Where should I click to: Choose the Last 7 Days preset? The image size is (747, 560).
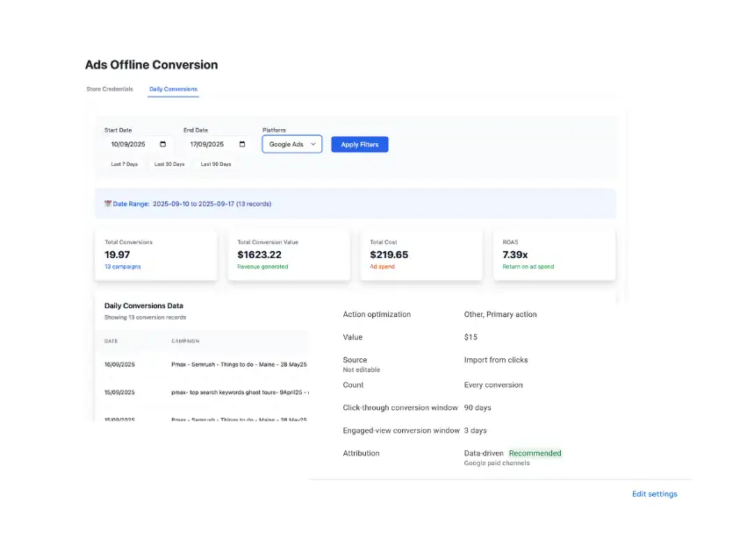click(124, 164)
